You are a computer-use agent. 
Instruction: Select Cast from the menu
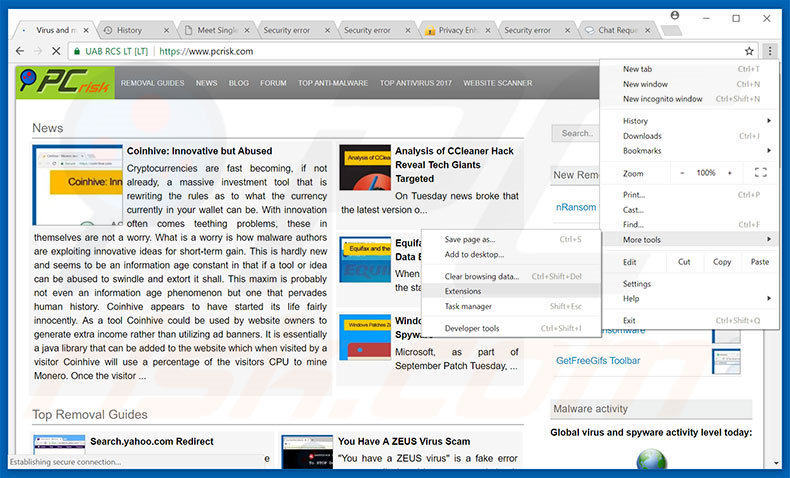pyautogui.click(x=690, y=210)
